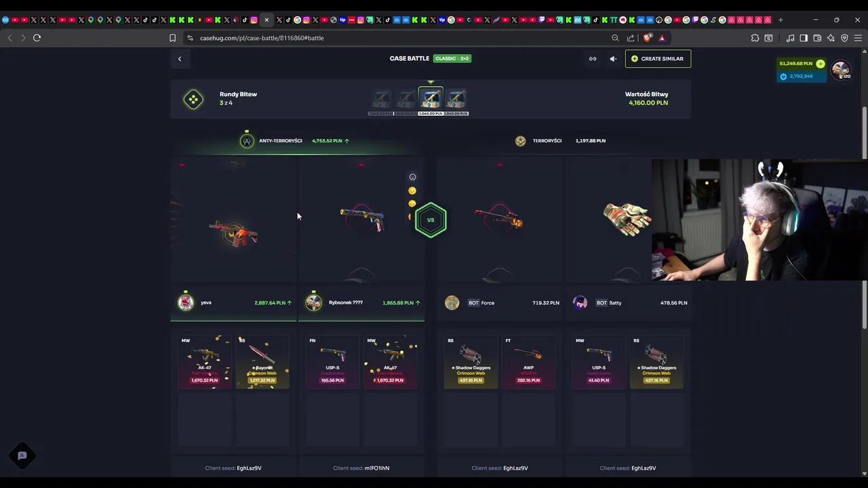The width and height of the screenshot is (868, 488).
Task: Open Force's Shadow Daggers Crimson Web item
Action: (471, 361)
